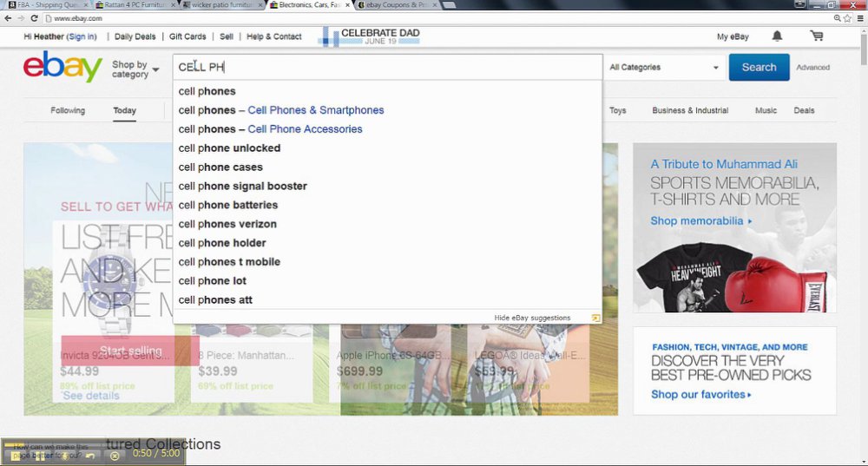Open the Toys category
This screenshot has width=868, height=466.
coord(618,111)
